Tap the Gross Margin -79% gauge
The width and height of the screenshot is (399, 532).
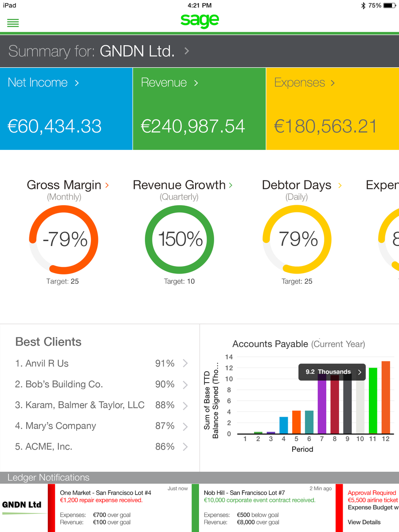click(x=63, y=239)
